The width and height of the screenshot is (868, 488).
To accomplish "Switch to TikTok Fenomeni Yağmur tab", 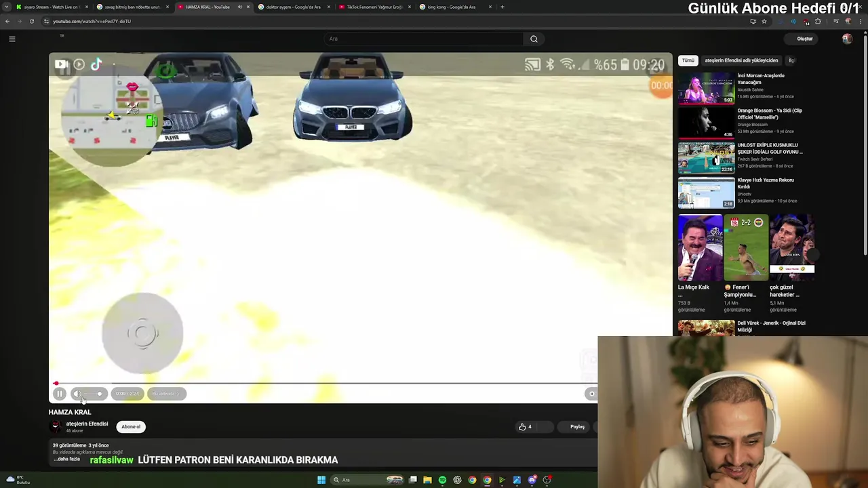I will pyautogui.click(x=374, y=7).
